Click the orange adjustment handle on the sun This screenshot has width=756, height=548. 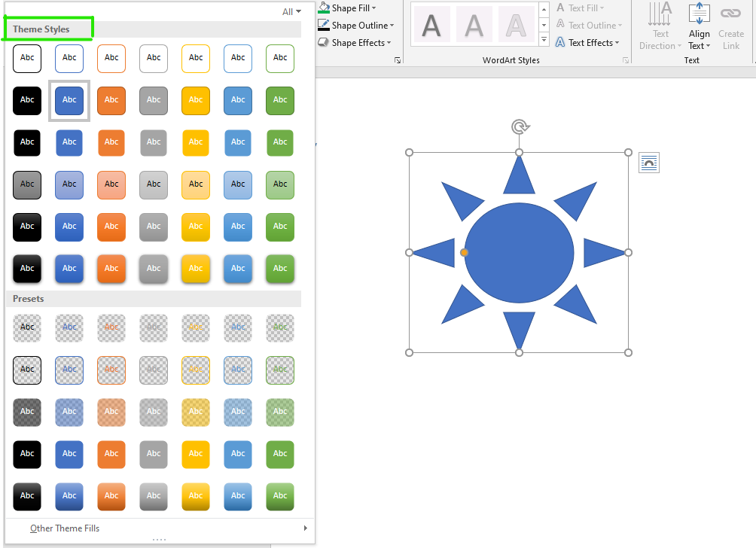(x=464, y=253)
